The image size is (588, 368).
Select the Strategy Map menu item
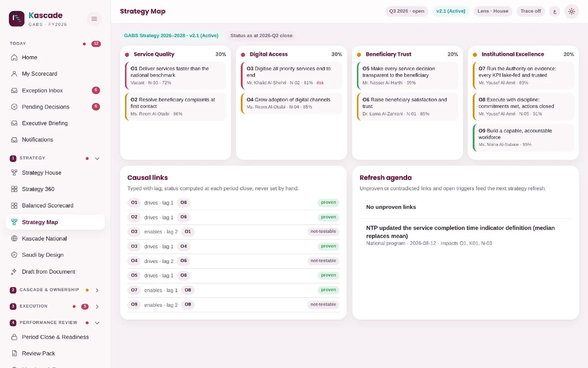pyautogui.click(x=55, y=222)
